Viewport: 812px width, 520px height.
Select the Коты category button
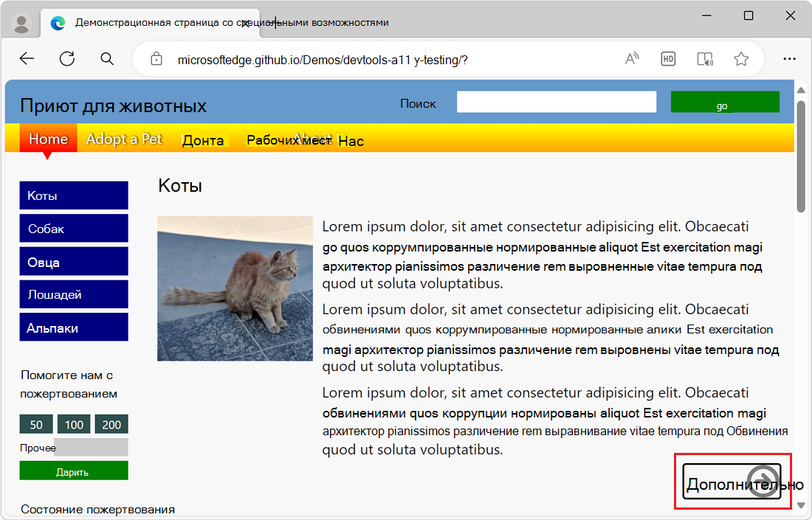point(73,195)
